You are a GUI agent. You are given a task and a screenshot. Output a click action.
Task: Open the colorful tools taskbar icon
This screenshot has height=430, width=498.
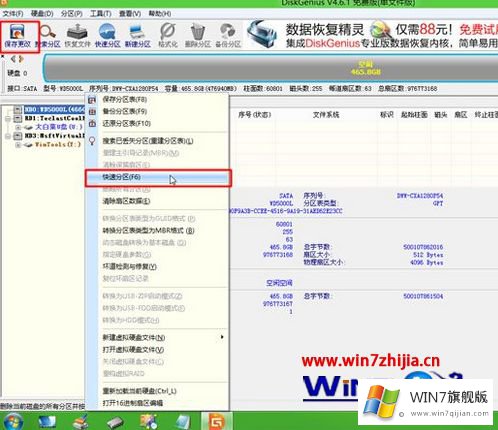[x=149, y=422]
